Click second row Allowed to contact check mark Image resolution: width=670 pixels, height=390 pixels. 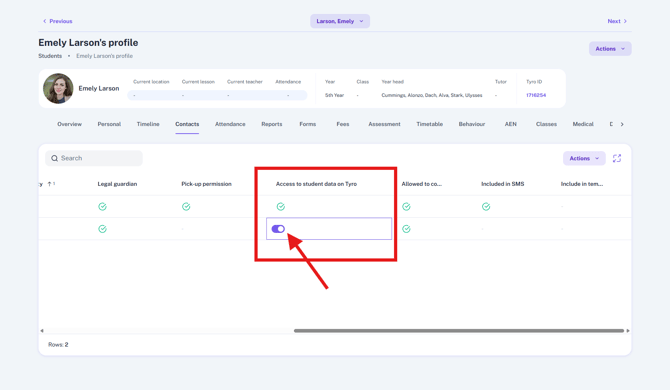tap(406, 229)
